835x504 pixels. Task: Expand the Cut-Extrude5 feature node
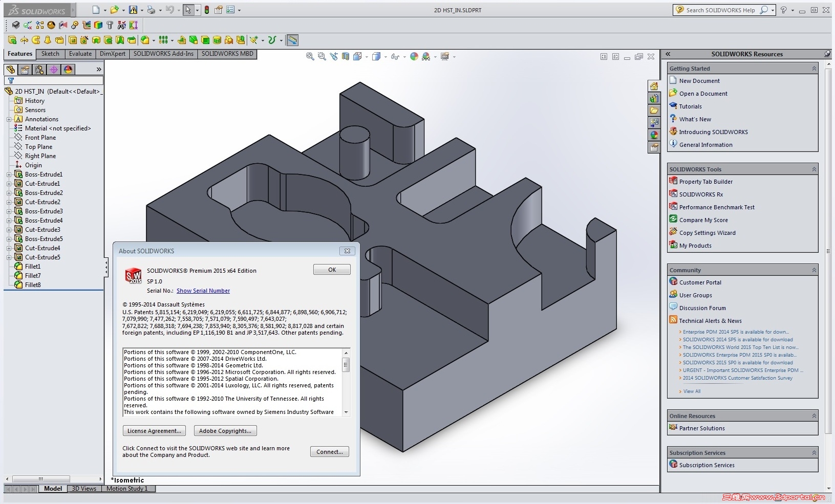tap(9, 257)
